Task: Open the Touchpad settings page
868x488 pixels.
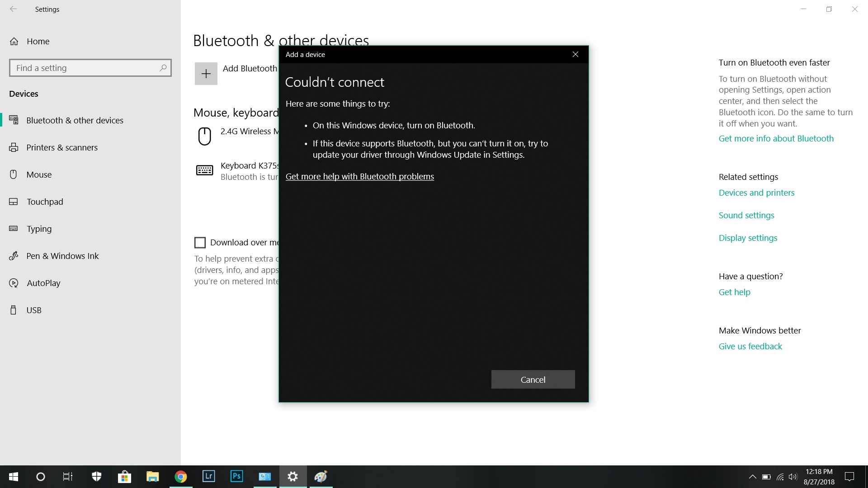Action: pos(45,202)
